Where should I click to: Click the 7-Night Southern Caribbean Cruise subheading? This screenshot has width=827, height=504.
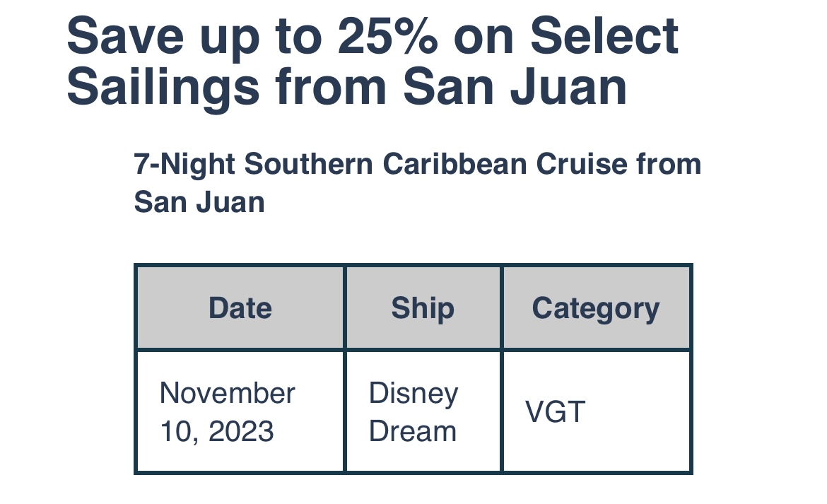pyautogui.click(x=417, y=183)
